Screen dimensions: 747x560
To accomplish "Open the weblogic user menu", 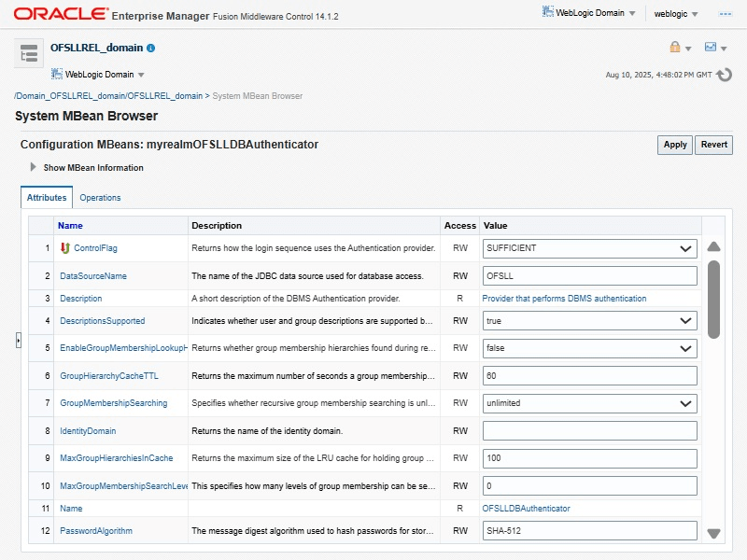I will 676,14.
